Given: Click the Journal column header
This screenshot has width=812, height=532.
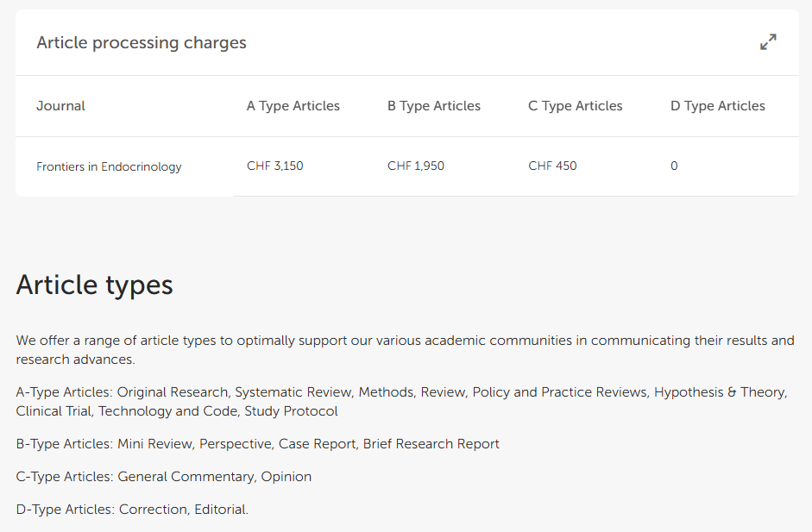Looking at the screenshot, I should [60, 106].
